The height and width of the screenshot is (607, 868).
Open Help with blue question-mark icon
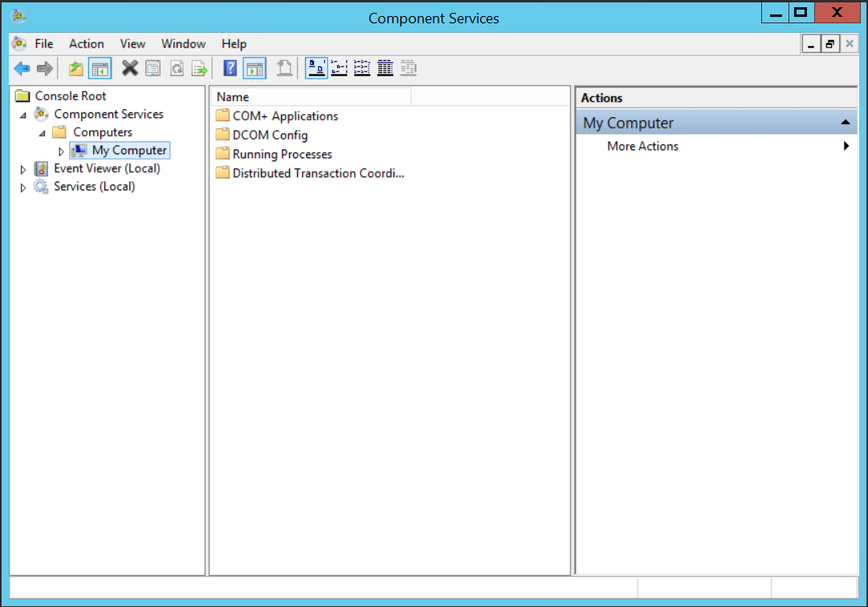pyautogui.click(x=230, y=68)
